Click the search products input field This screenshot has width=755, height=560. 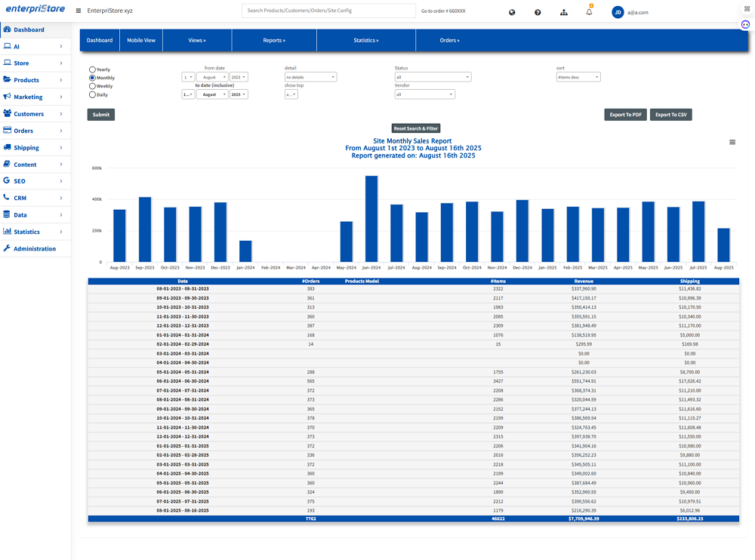328,11
